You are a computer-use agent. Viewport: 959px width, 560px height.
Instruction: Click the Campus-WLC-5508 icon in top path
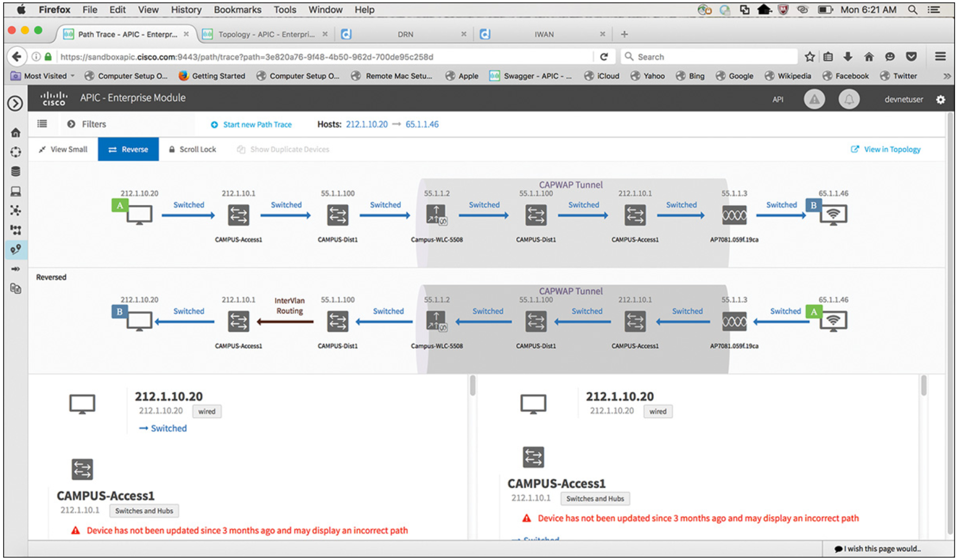click(436, 215)
